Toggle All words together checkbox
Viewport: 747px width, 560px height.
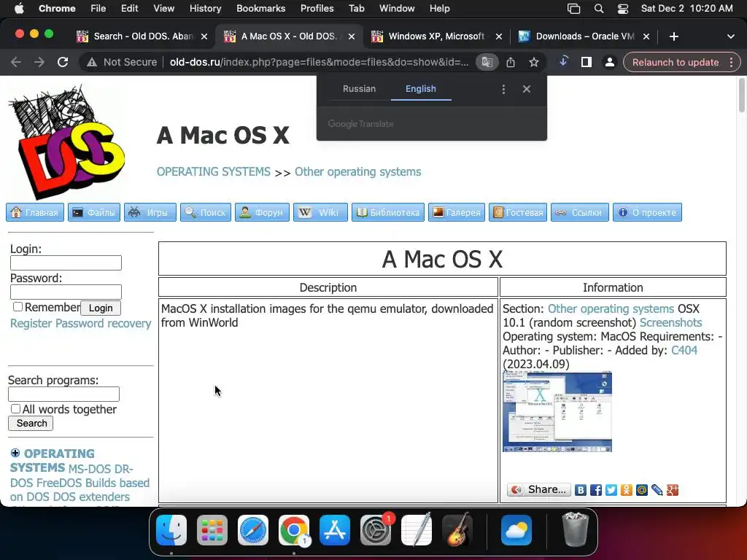(x=15, y=409)
